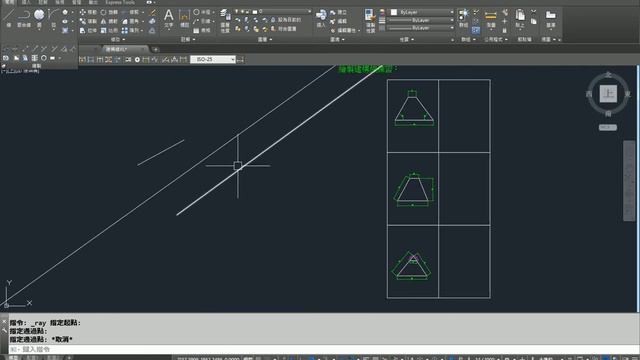Screen dimensions: 640x360
Task: Open the WCS dropdown under ViewCube
Action: (x=608, y=127)
